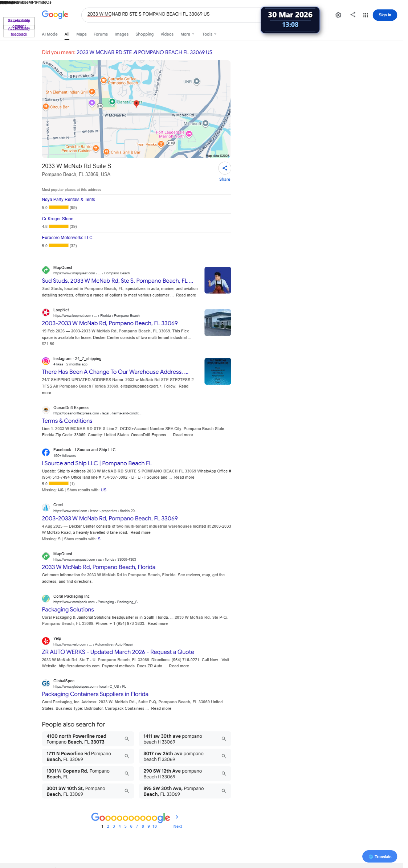408x868 pixels.
Task: Switch to AI Mode tab
Action: point(50,34)
